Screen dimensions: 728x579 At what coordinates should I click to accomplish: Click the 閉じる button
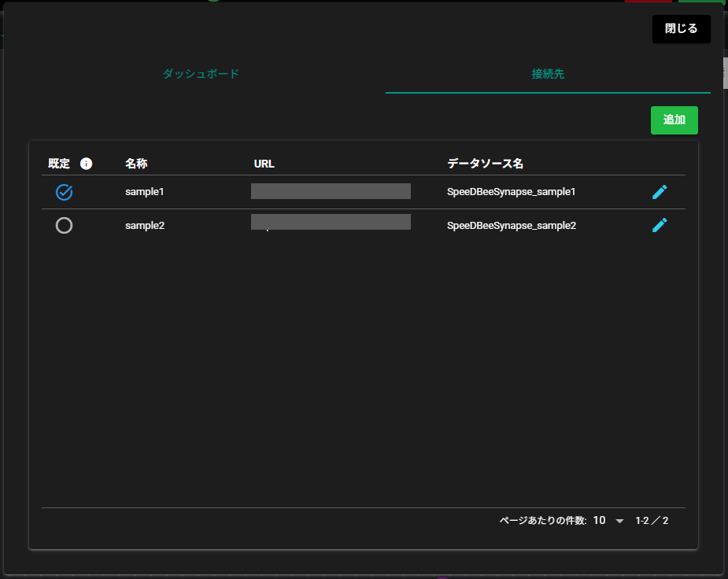coord(681,29)
